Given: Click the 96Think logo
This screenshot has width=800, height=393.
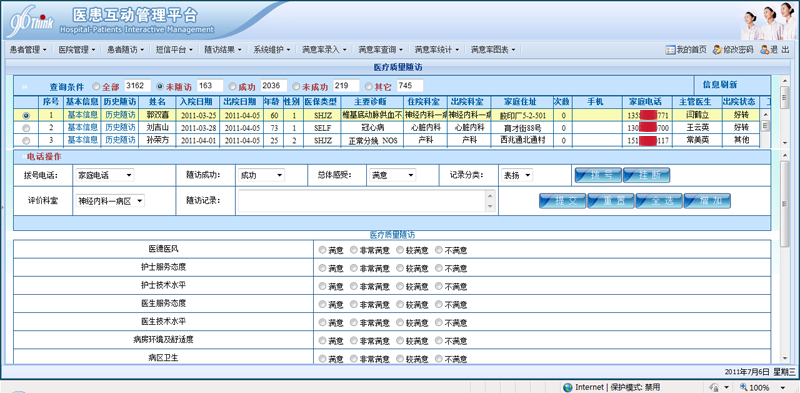Looking at the screenshot, I should click(30, 22).
